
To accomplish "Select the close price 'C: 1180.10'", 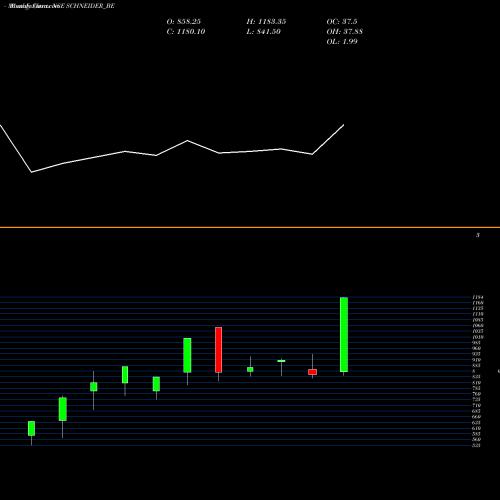I will tap(186, 32).
